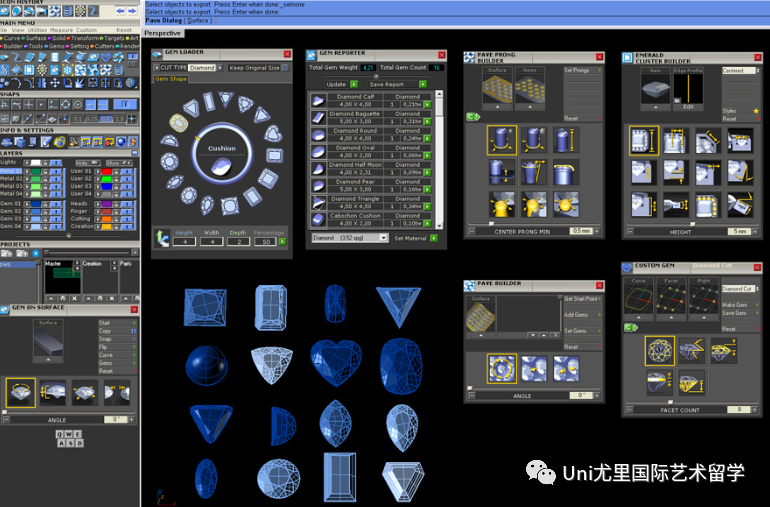
Task: Select the 0.25 snap increment
Action: click(x=91, y=119)
